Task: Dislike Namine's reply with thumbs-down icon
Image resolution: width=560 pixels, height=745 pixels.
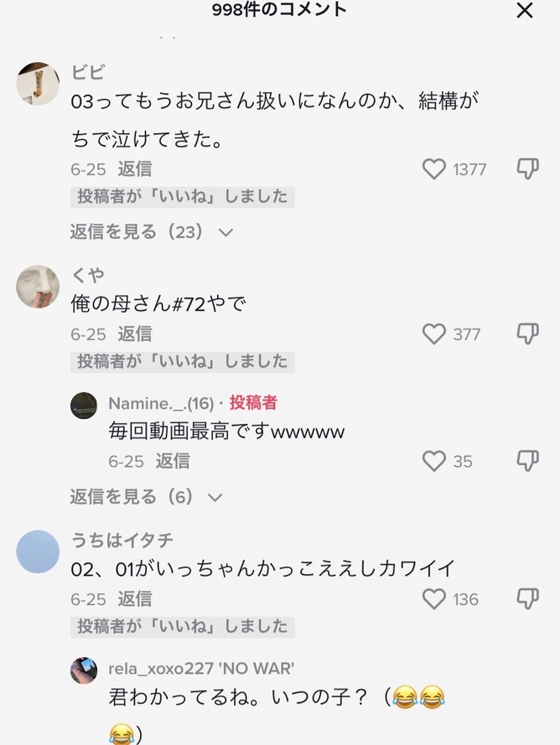Action: (527, 460)
